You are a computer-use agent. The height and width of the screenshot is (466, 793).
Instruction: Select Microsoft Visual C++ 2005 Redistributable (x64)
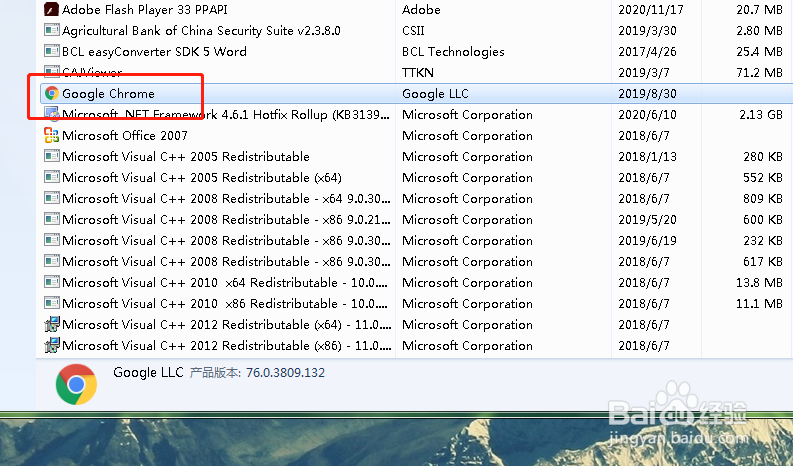click(202, 178)
